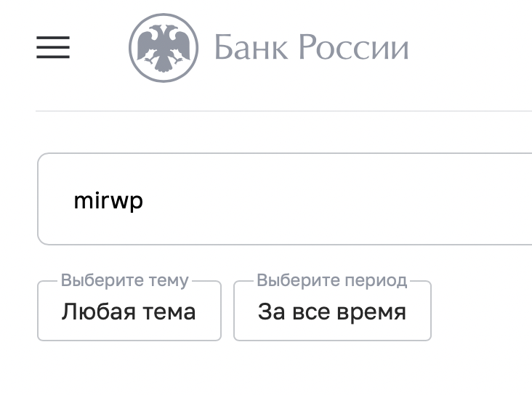532x395 pixels.
Task: Expand the "Выберите период" period dropdown
Action: (x=332, y=311)
